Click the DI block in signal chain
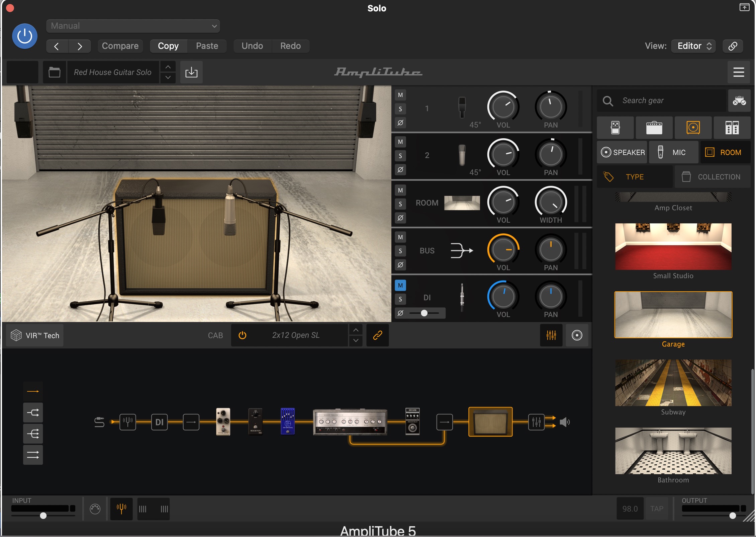The width and height of the screenshot is (756, 537). pyautogui.click(x=160, y=422)
